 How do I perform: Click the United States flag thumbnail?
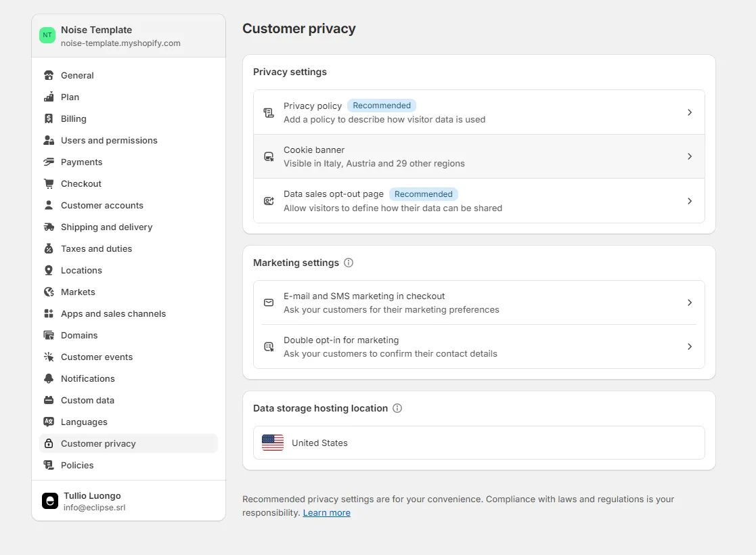[273, 443]
